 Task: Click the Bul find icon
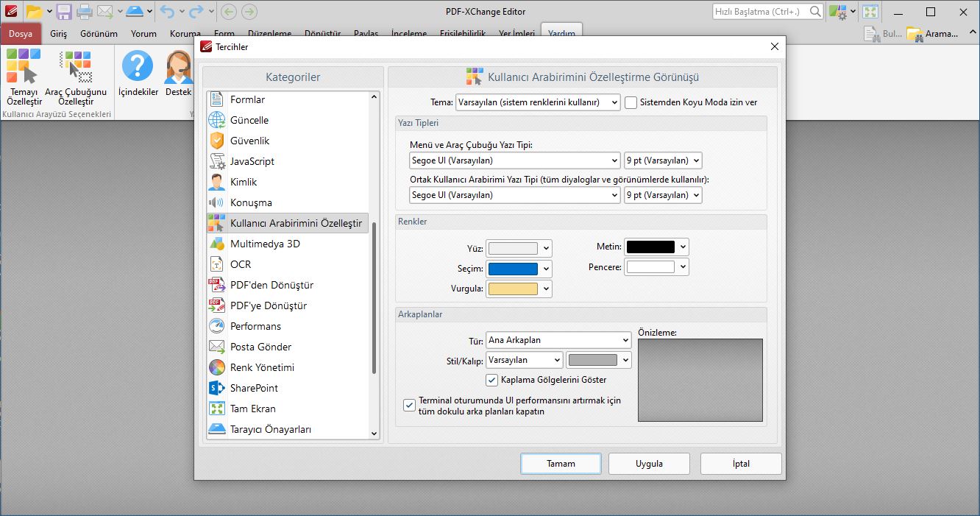882,34
